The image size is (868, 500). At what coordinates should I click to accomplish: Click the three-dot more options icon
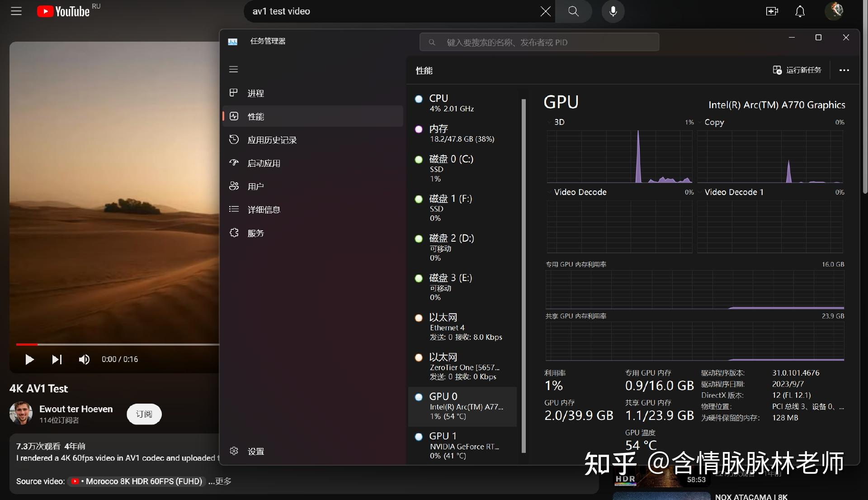[x=844, y=70]
